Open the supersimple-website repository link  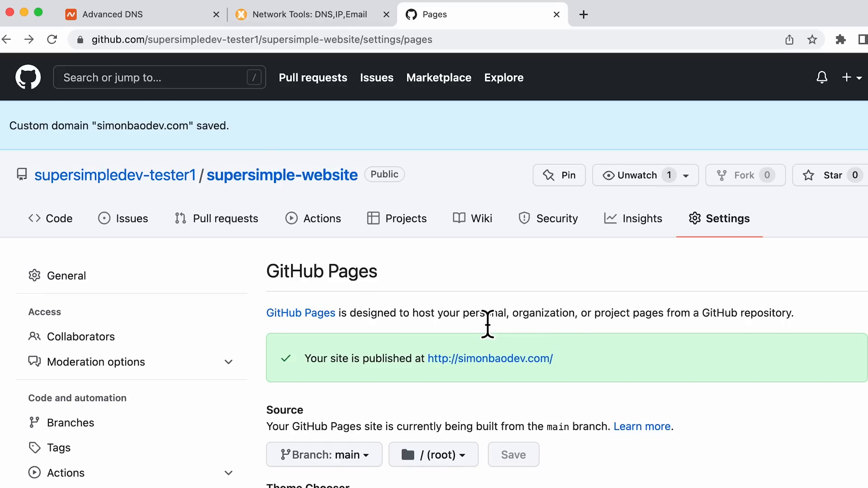click(282, 175)
